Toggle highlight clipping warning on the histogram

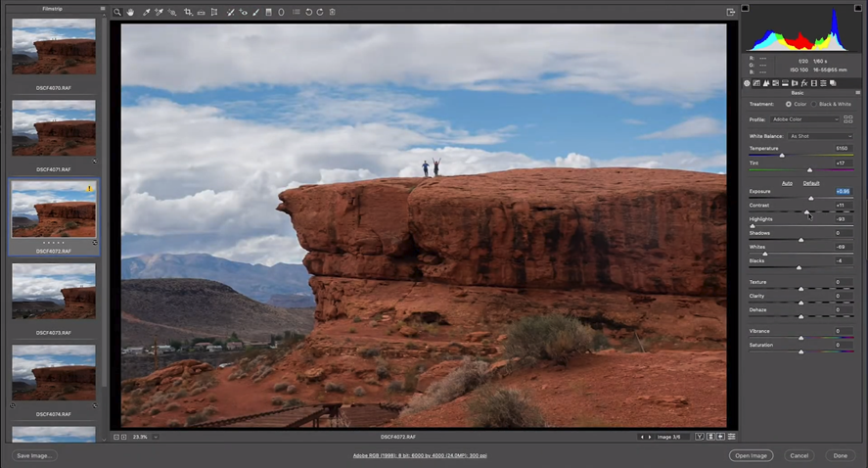pyautogui.click(x=858, y=8)
